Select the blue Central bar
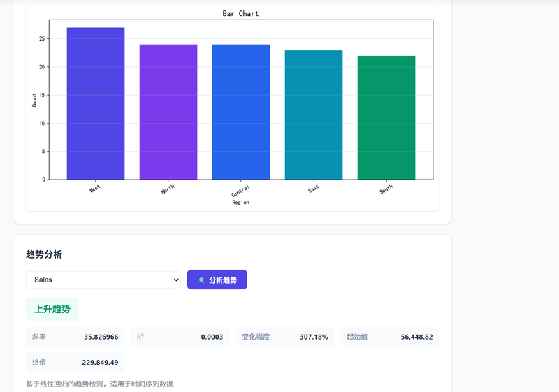559x392 pixels. point(241,112)
